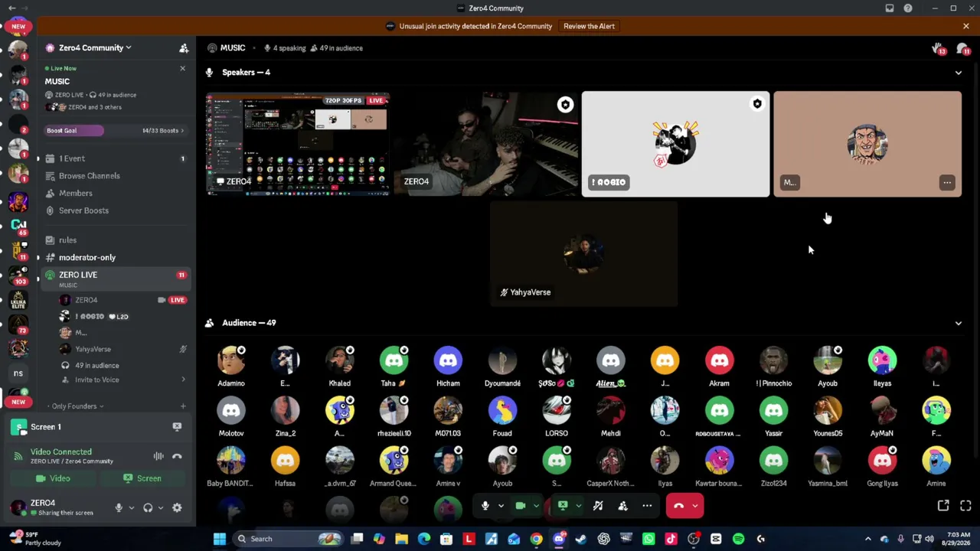
Task: Open more options on the M... speaker tile
Action: [947, 182]
